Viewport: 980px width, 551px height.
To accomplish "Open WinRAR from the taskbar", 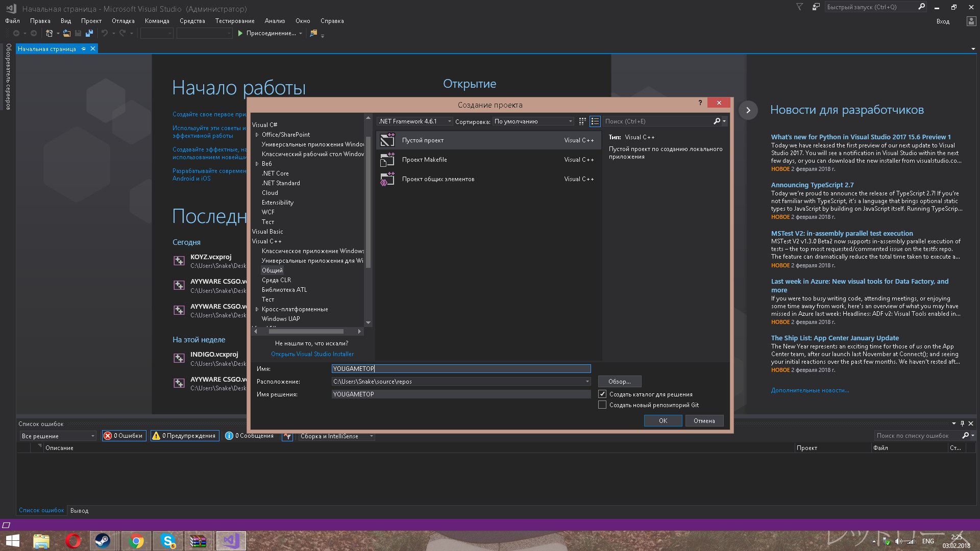I will click(x=198, y=541).
